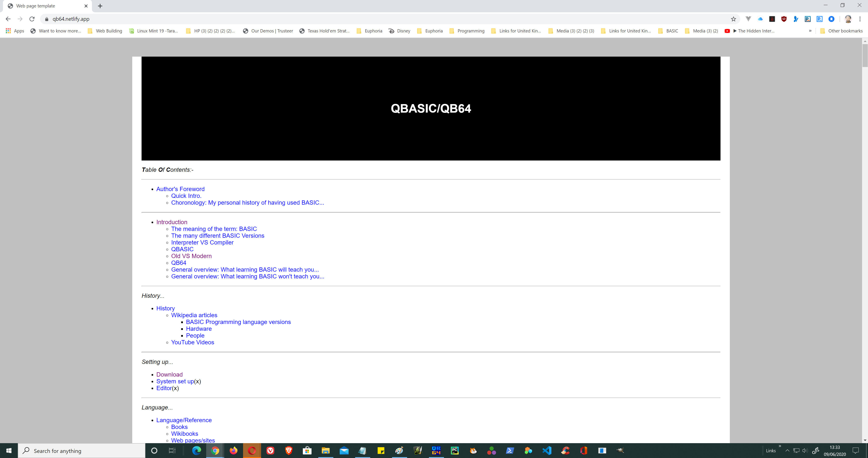
Task: Reload the qb64.netlify.app page
Action: click(32, 19)
